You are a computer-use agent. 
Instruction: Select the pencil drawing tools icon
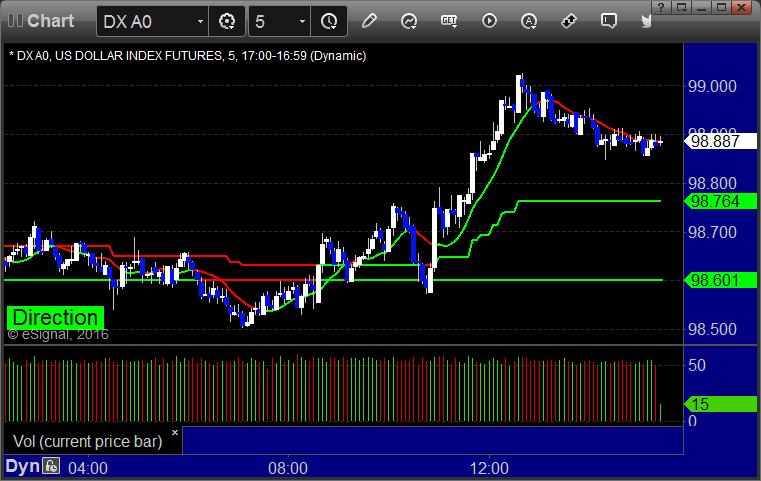click(x=369, y=21)
